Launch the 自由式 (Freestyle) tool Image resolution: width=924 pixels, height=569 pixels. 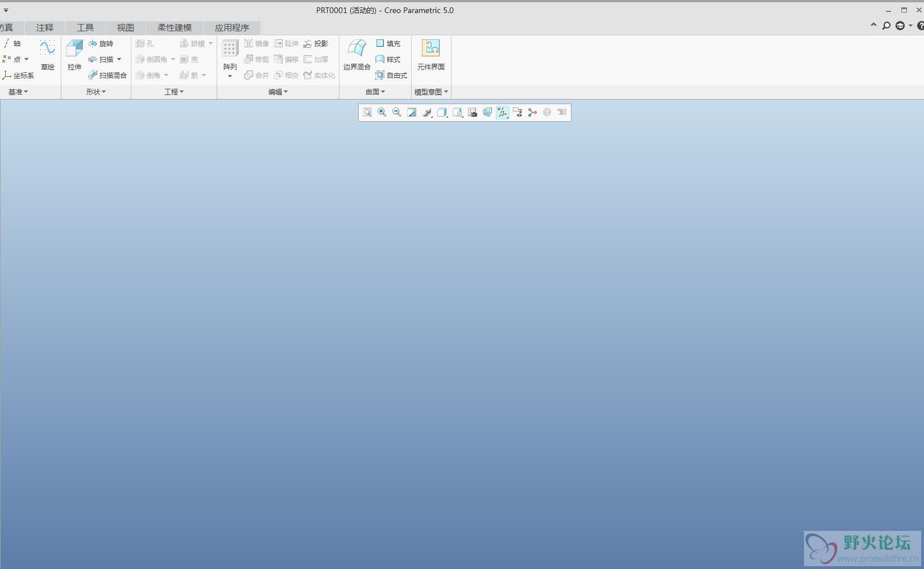pos(391,75)
